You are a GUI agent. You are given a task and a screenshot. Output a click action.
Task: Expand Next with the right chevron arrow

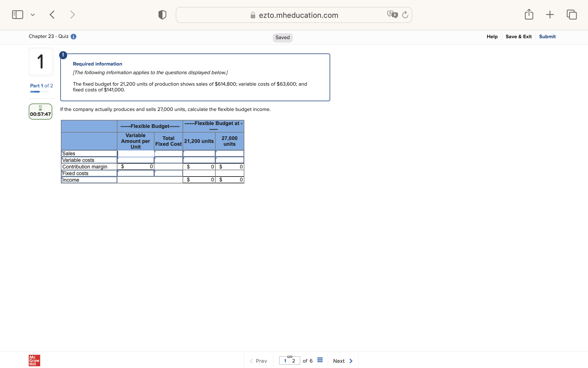coord(351,361)
